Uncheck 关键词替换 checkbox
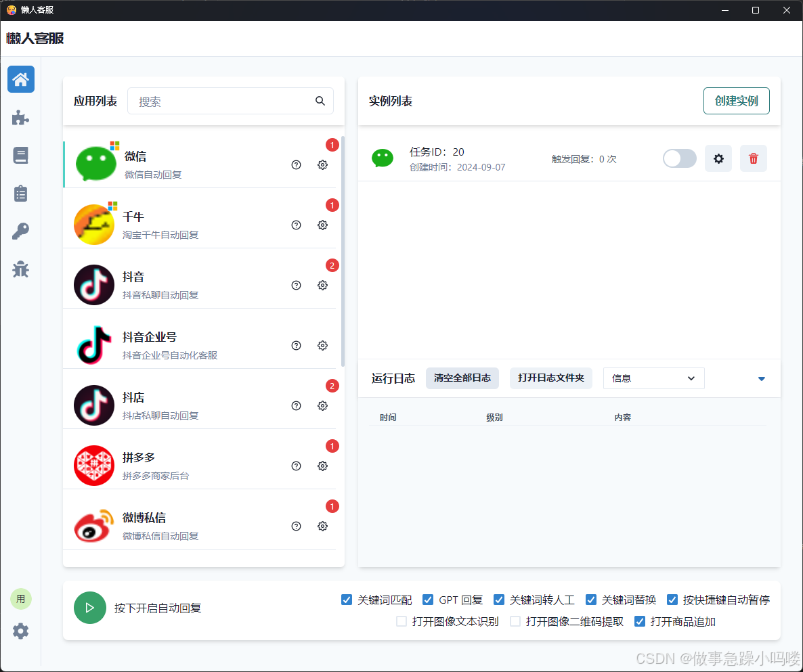Image resolution: width=803 pixels, height=672 pixels. click(591, 600)
